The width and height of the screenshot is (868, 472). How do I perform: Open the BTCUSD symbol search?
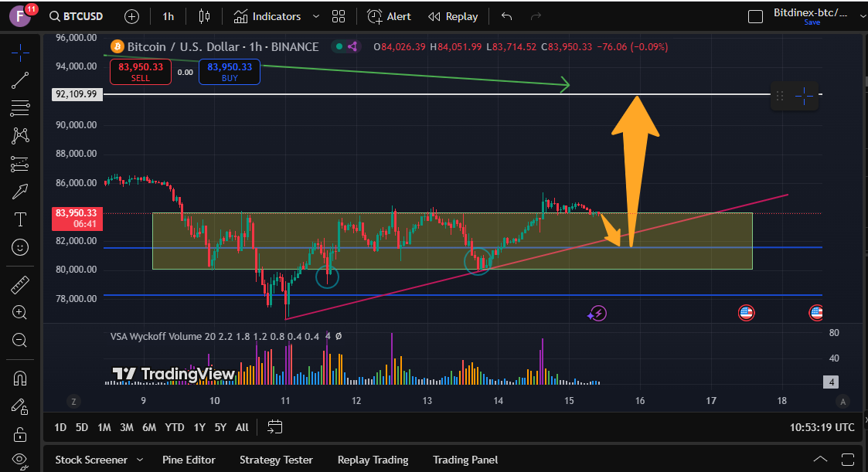(77, 16)
